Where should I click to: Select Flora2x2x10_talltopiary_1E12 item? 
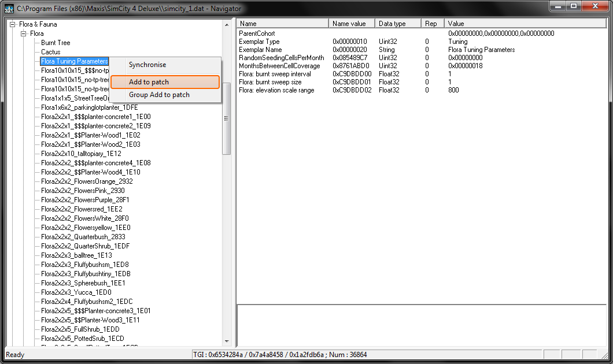[x=82, y=154]
